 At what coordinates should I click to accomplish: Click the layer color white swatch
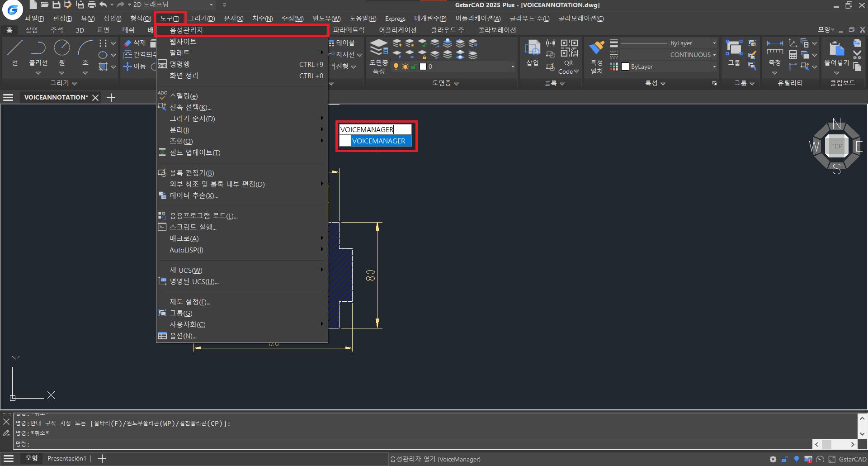point(423,67)
